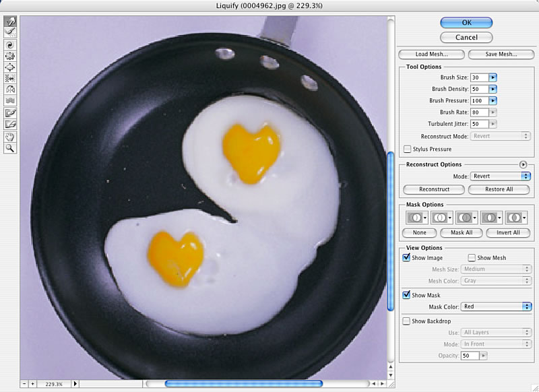539x392 pixels.
Task: Open the Opacity slider popup arrow
Action: click(483, 356)
